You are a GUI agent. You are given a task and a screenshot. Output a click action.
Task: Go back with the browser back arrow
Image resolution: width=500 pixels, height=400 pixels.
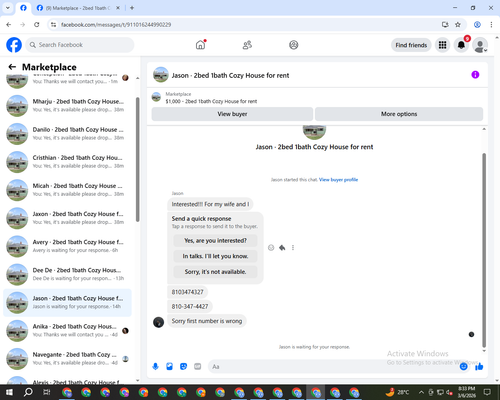click(9, 25)
